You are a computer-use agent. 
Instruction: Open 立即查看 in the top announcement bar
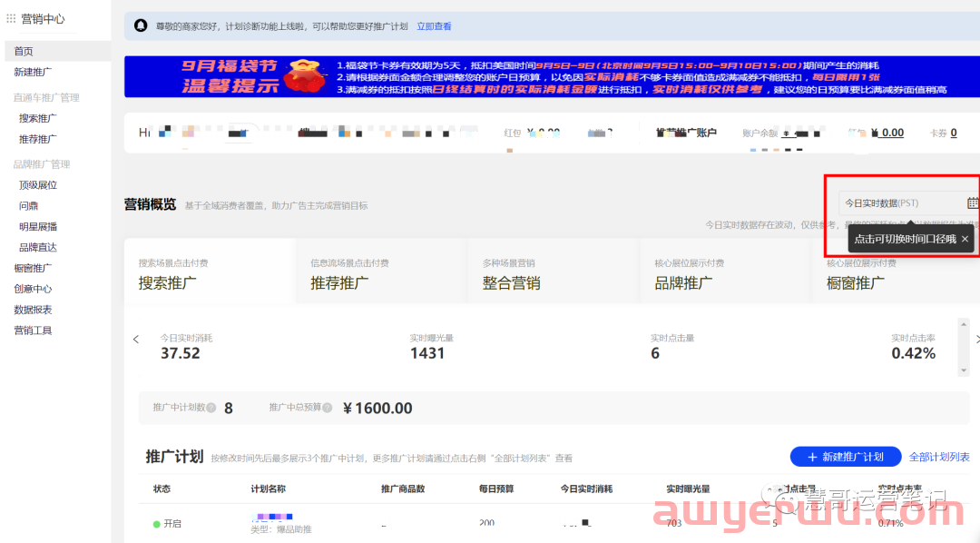point(434,25)
